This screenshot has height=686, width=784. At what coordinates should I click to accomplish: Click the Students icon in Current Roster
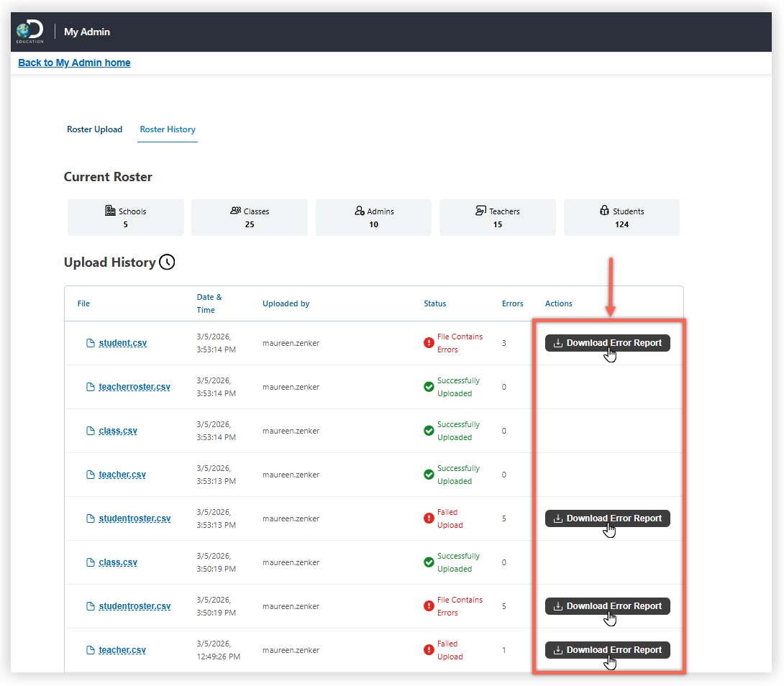[x=604, y=211]
